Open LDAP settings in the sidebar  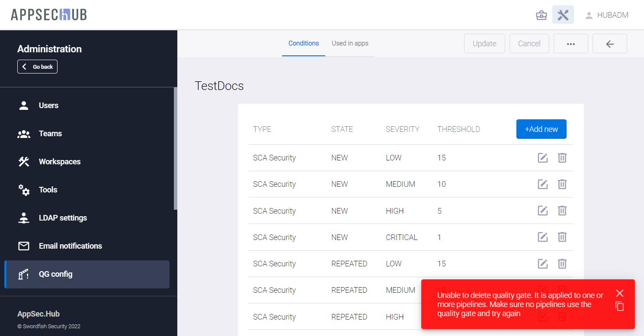pos(63,218)
